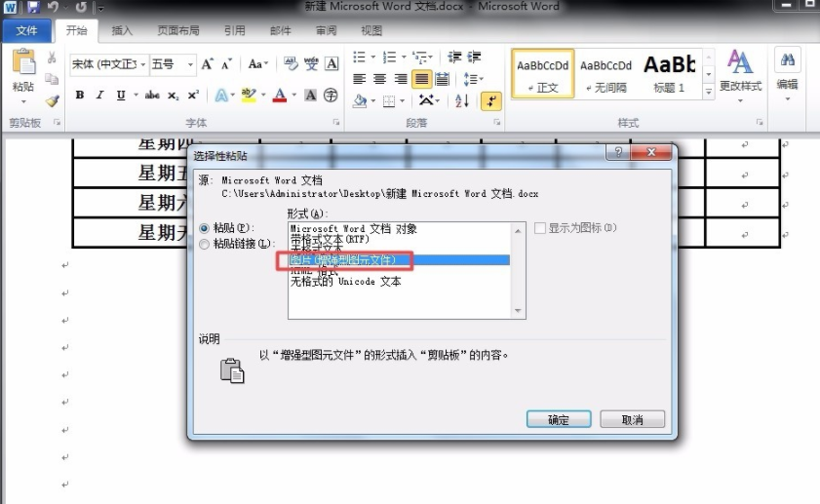The height and width of the screenshot is (504, 820).
Task: Apply the Heading 1 (标题 1) style
Action: (x=670, y=74)
